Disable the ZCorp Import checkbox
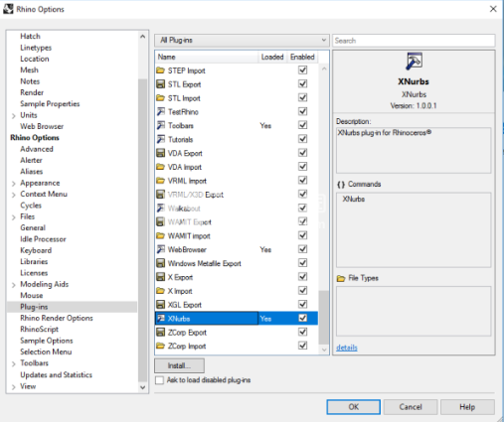 [x=302, y=346]
